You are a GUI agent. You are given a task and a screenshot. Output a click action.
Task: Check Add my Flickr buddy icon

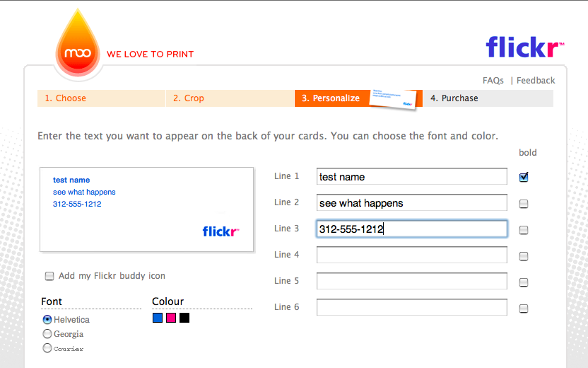point(49,276)
